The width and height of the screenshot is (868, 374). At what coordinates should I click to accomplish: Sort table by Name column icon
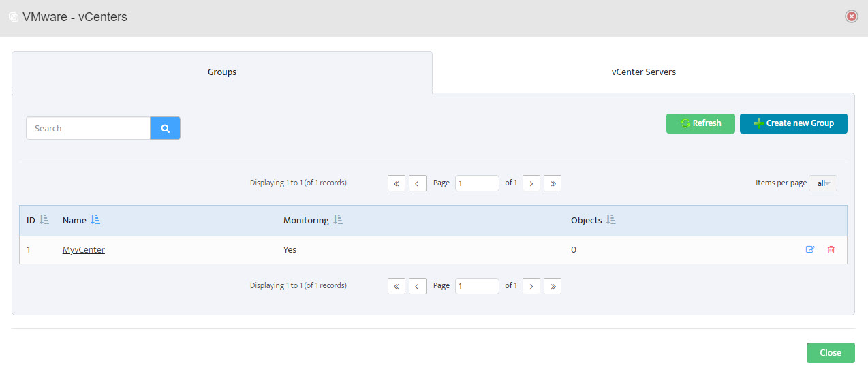95,220
